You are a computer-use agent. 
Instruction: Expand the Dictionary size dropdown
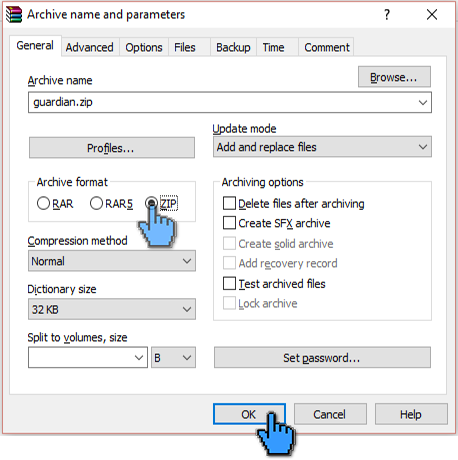point(112,309)
